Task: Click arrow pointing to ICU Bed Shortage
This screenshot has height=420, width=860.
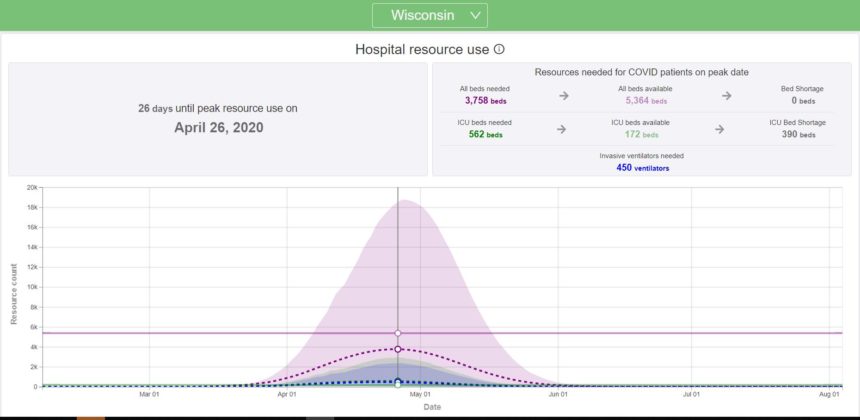Action: coord(720,130)
